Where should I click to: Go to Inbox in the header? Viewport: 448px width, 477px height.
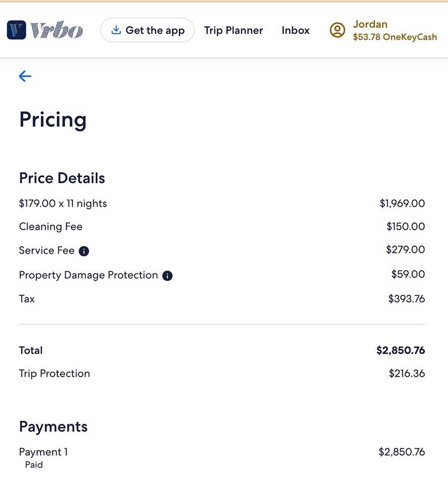(296, 30)
